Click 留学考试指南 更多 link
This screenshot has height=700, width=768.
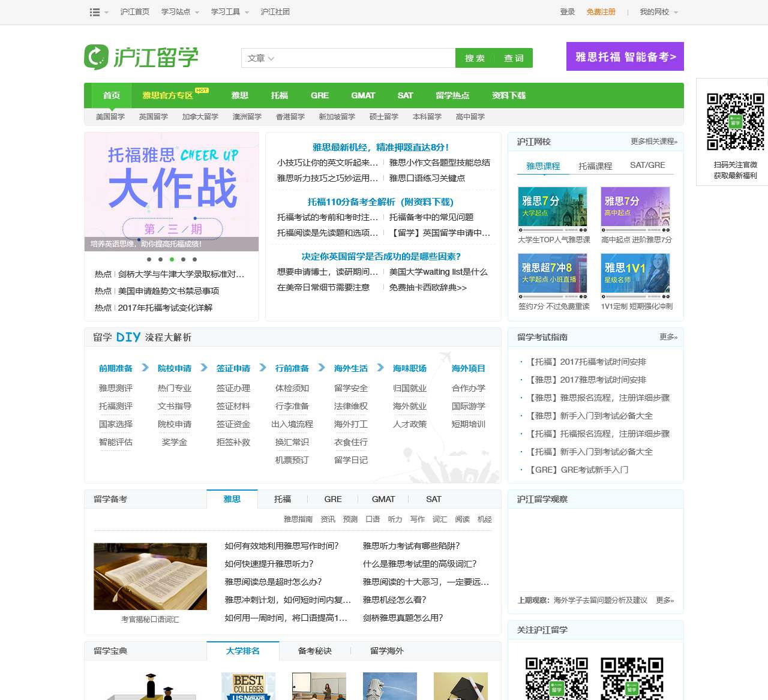pos(668,337)
